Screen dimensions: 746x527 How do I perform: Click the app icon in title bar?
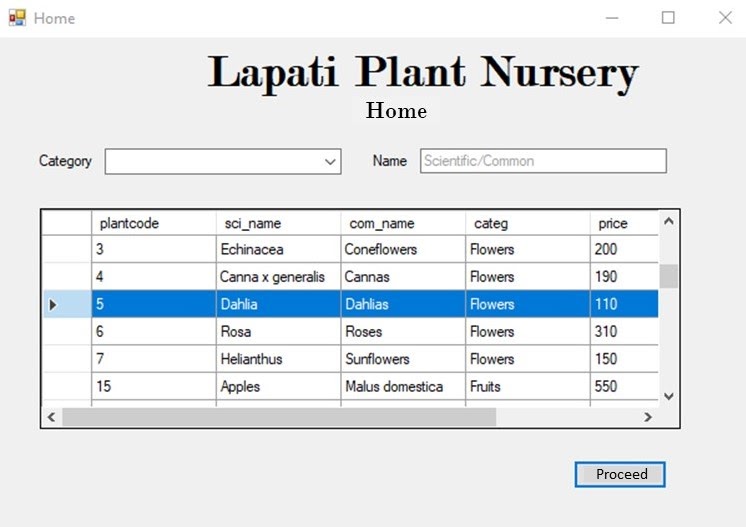pyautogui.click(x=17, y=18)
